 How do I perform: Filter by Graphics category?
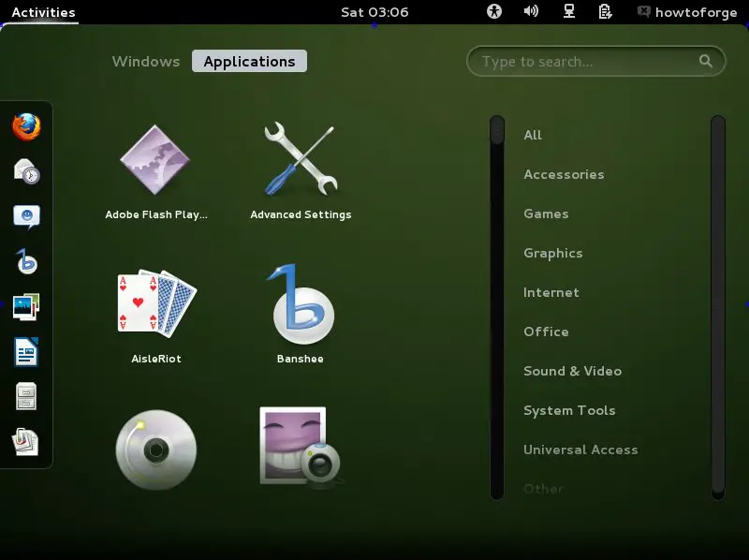[553, 253]
